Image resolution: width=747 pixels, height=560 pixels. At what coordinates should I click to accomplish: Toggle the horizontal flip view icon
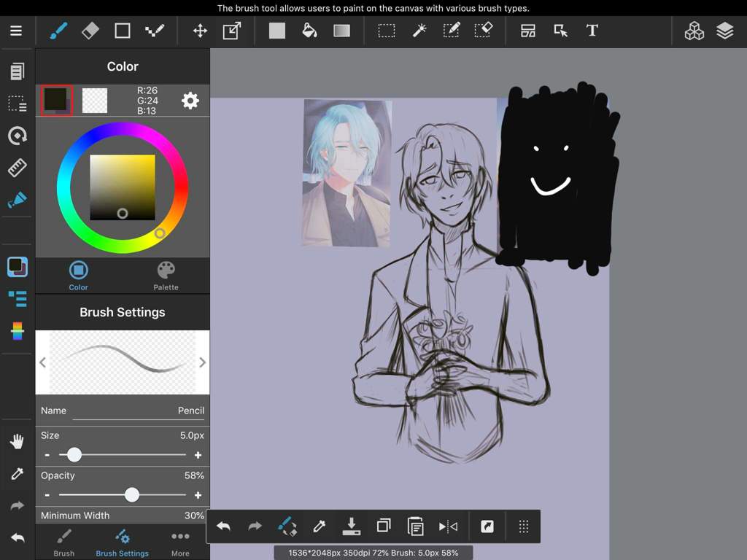tap(448, 526)
